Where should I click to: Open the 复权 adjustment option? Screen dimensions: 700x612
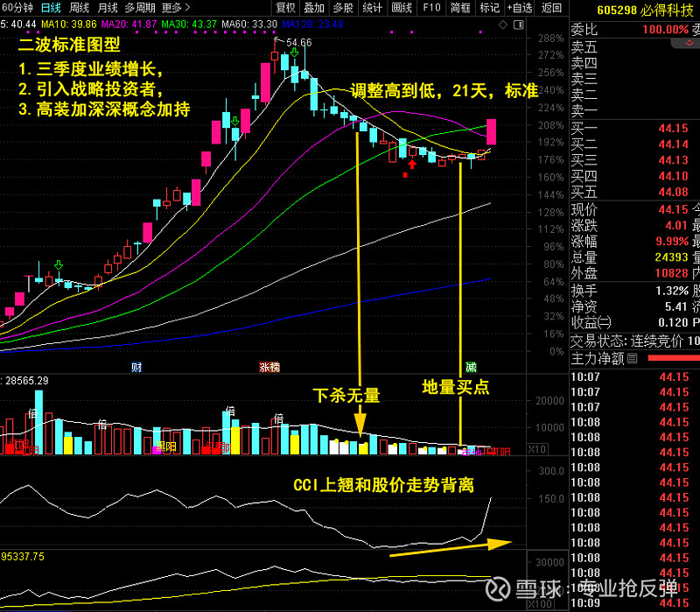285,8
